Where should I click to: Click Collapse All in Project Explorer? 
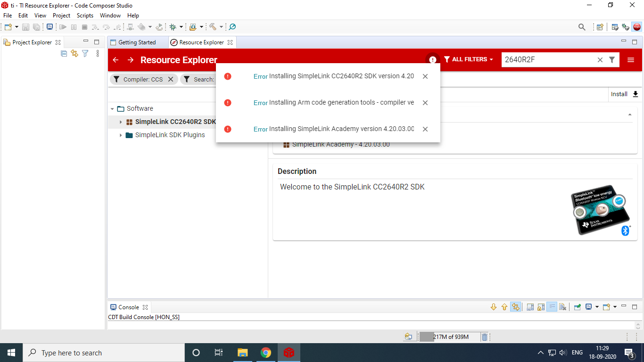[64, 54]
